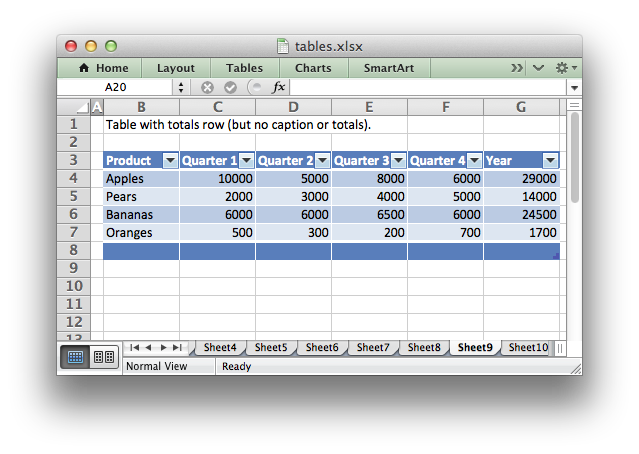Switch to Sheet4 tab
This screenshot has height=454, width=639.
pos(220,347)
